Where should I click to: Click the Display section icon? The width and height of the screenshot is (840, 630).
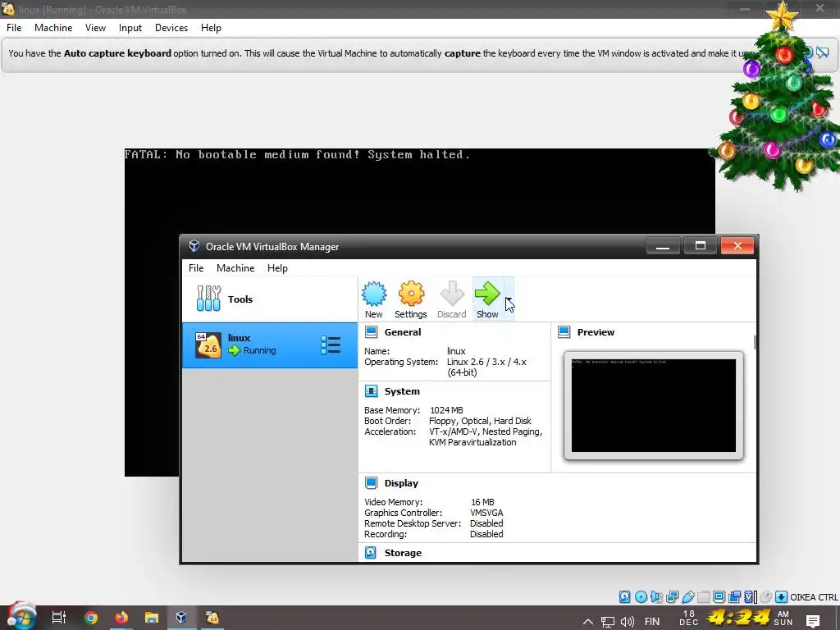[372, 483]
